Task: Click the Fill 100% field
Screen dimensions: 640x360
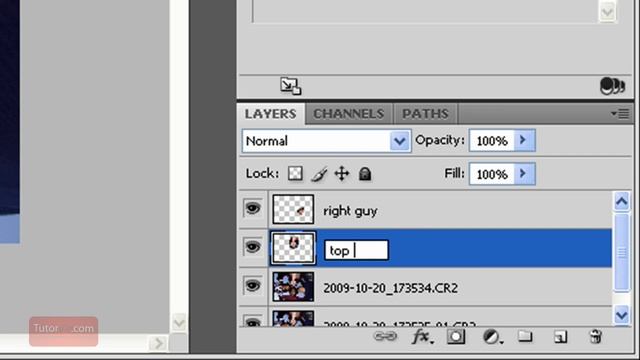Action: click(x=492, y=174)
